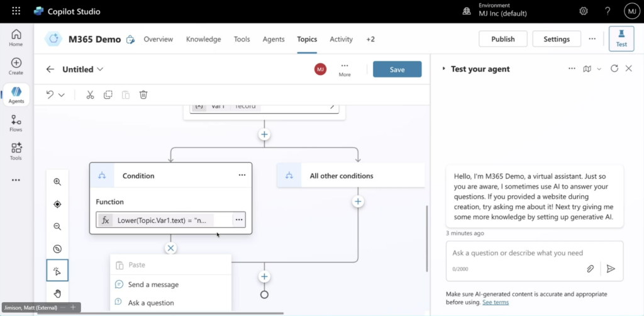Choose Ask a question from menu
The width and height of the screenshot is (644, 316).
click(x=170, y=303)
